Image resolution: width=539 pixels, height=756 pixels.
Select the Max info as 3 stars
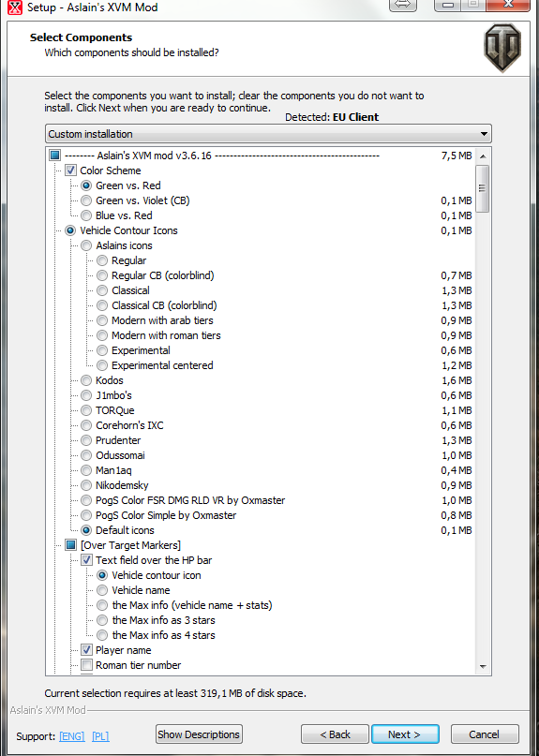[102, 620]
